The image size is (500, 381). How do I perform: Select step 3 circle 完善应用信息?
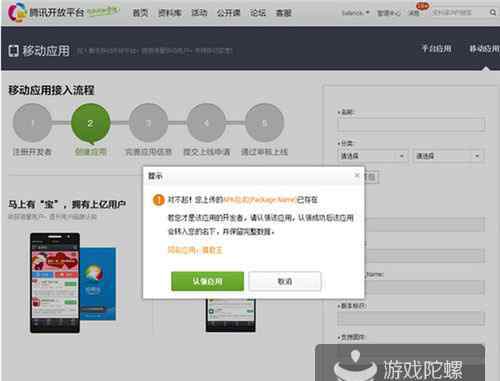pos(148,123)
